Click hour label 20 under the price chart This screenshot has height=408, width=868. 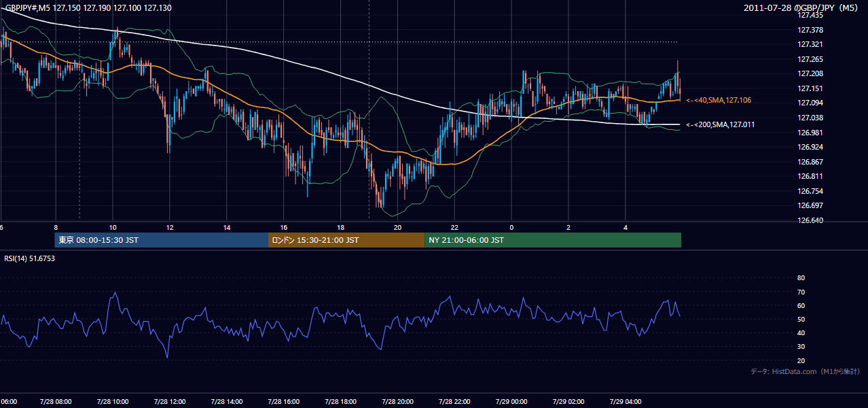pyautogui.click(x=398, y=227)
